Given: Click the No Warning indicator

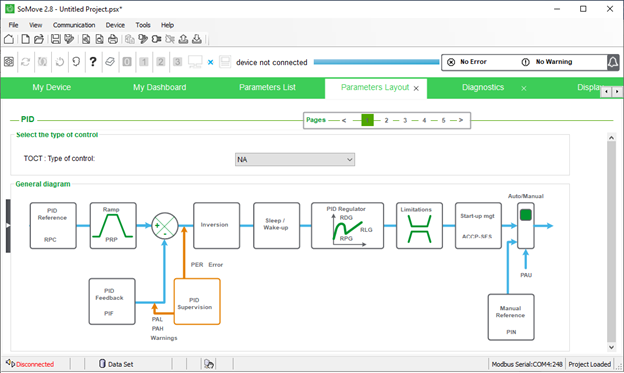Looking at the screenshot, I should pyautogui.click(x=547, y=62).
